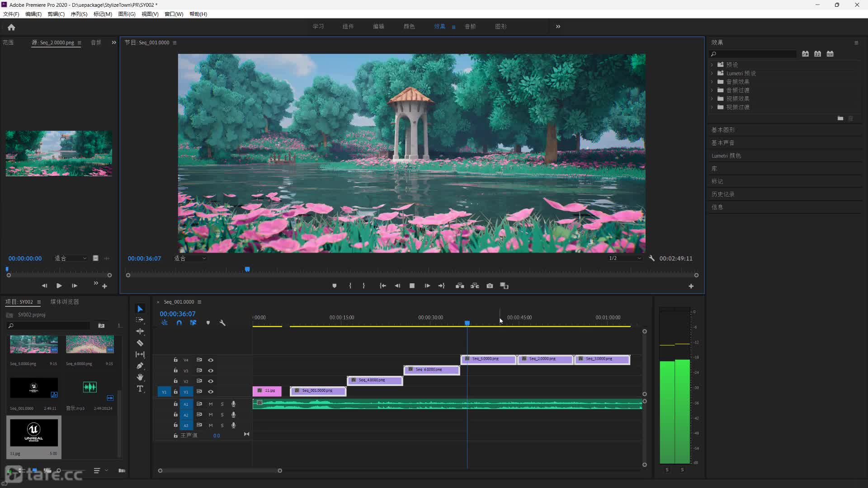The height and width of the screenshot is (488, 868).
Task: Open Program monitor settings wrench
Action: [651, 258]
